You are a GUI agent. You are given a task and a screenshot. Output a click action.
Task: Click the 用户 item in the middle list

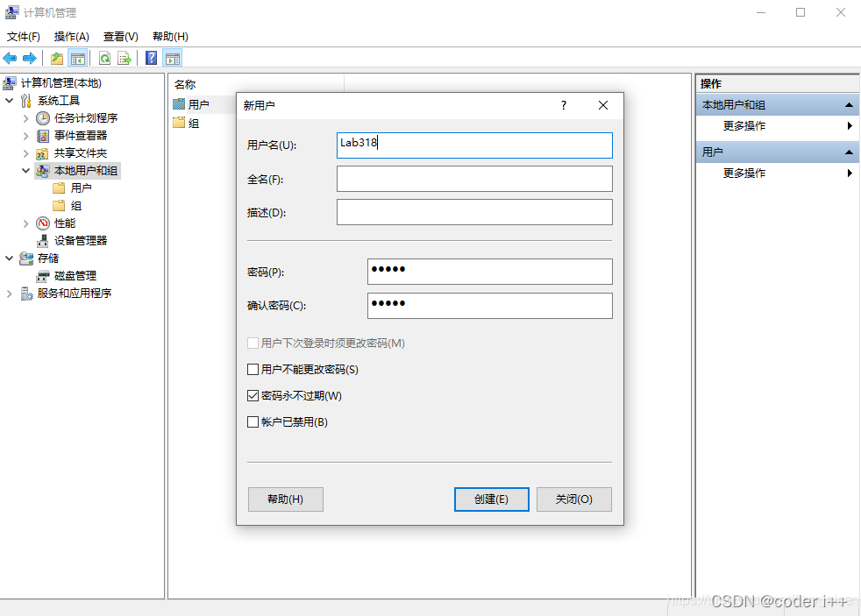click(198, 104)
